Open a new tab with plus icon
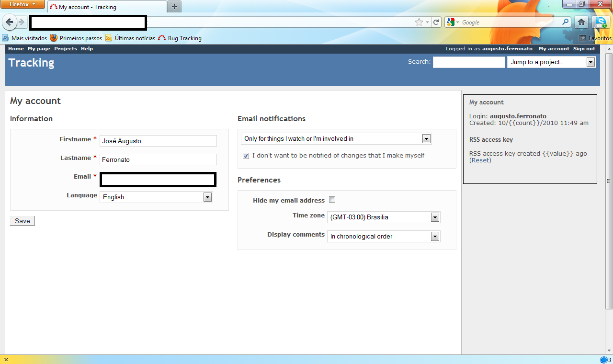613x364 pixels. click(x=174, y=7)
